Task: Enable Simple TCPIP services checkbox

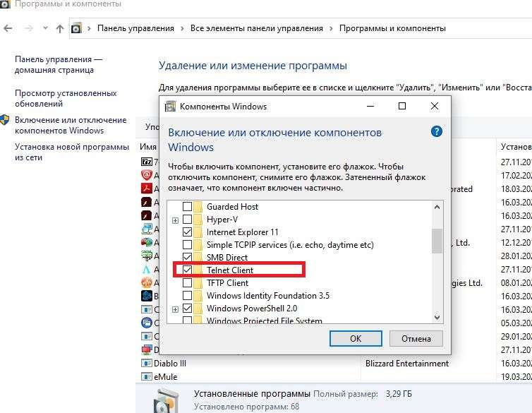Action: pyautogui.click(x=187, y=245)
